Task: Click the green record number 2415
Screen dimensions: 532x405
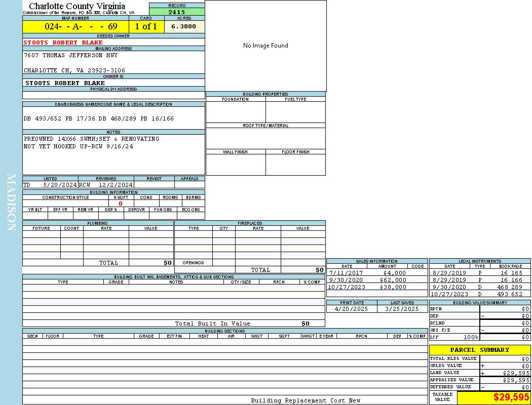Action: click(x=177, y=12)
